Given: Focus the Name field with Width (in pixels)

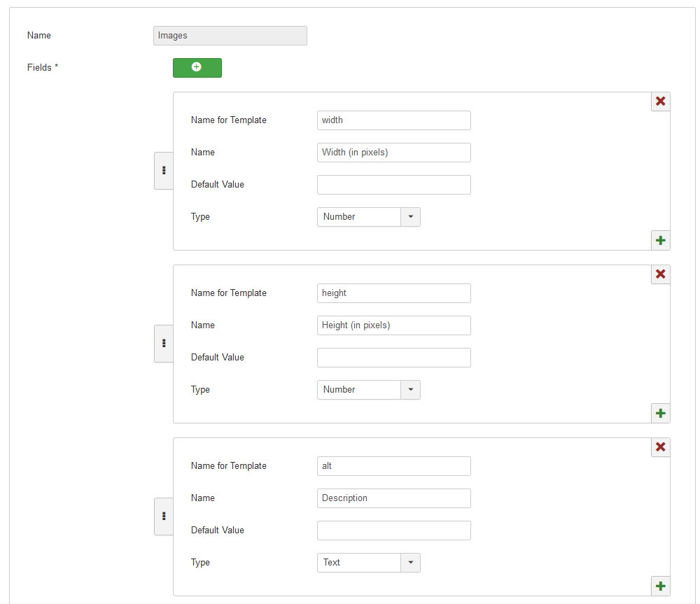Looking at the screenshot, I should 393,153.
